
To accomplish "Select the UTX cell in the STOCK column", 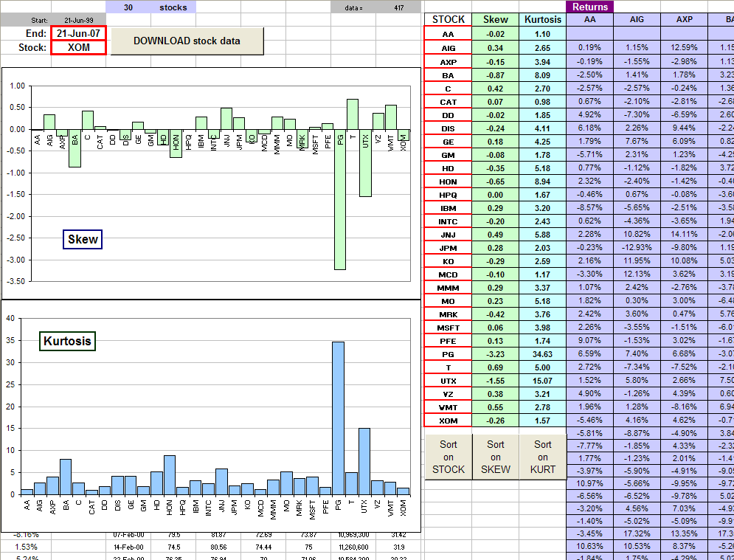I will [x=448, y=381].
